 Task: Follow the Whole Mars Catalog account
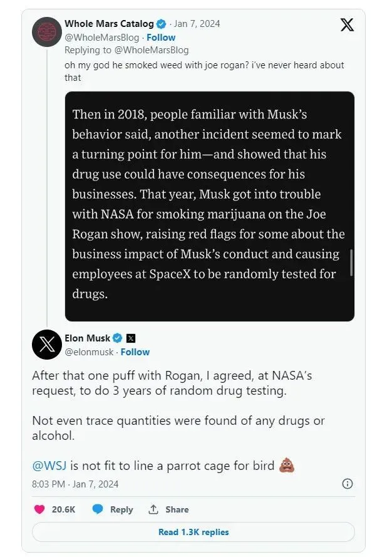pyautogui.click(x=161, y=38)
